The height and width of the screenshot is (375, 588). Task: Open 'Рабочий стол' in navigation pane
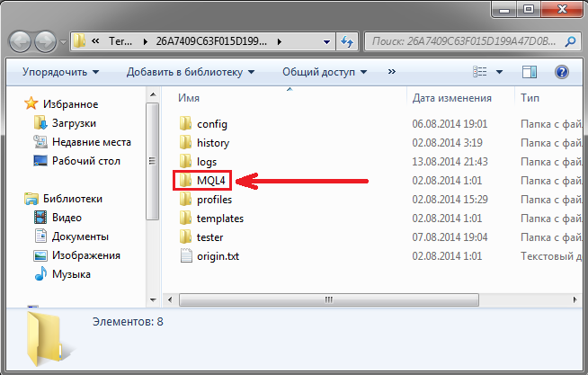[86, 161]
